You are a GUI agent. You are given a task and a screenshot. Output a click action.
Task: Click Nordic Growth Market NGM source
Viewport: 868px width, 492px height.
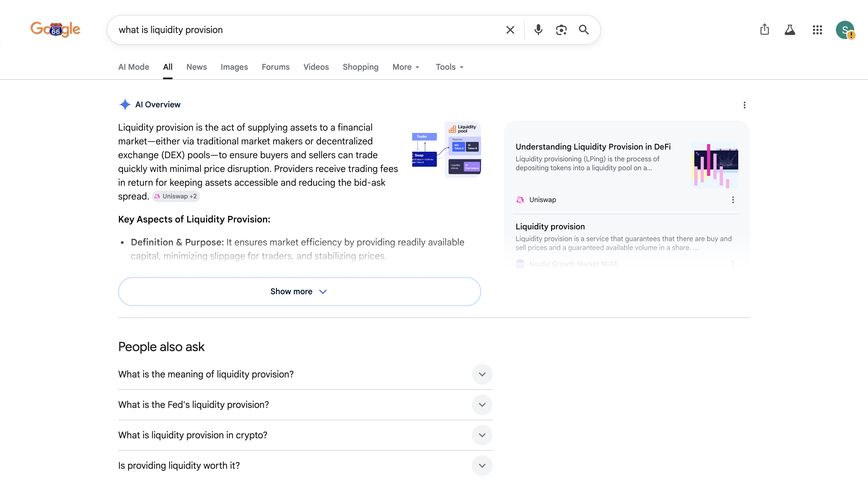[573, 264]
